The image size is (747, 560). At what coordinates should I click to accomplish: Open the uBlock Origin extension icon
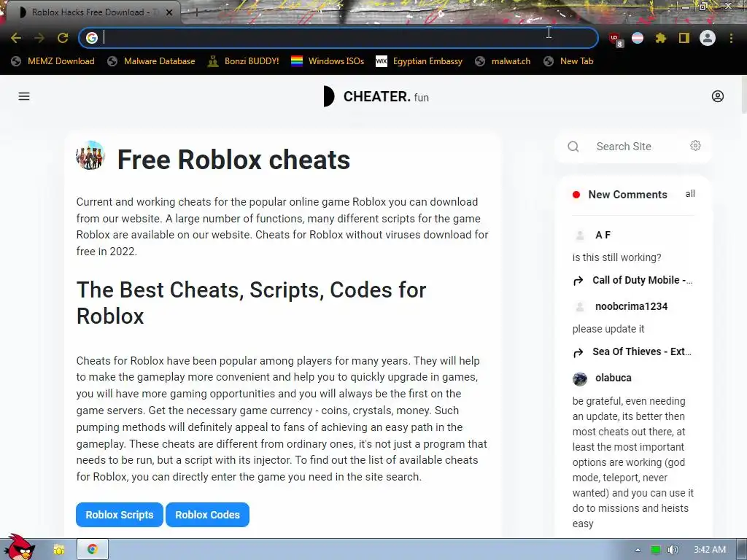(615, 39)
